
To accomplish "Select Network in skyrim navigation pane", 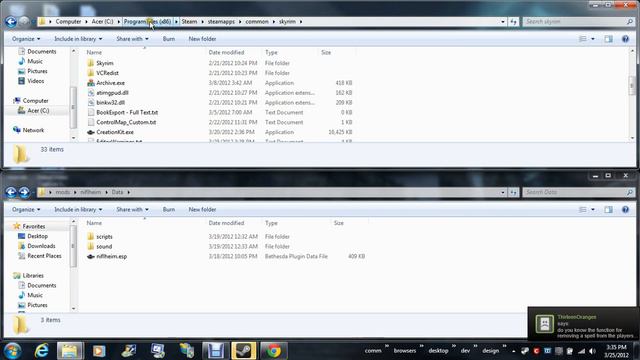I will (33, 130).
